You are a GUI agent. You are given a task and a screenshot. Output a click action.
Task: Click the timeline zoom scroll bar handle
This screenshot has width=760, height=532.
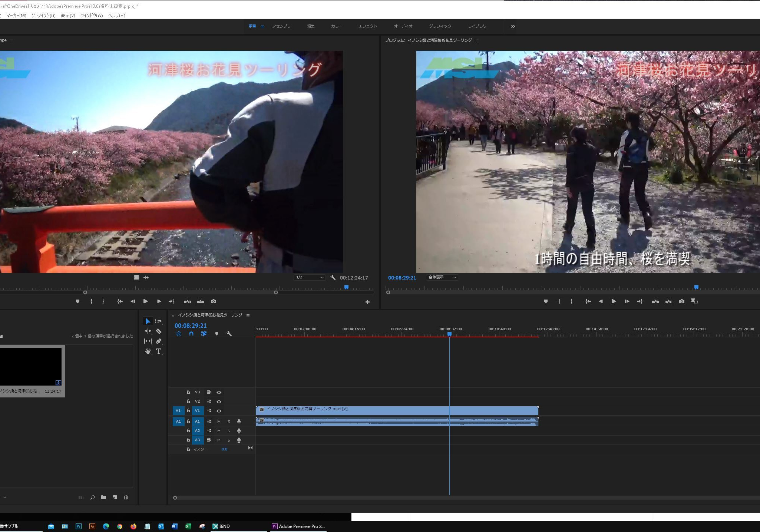[175, 498]
